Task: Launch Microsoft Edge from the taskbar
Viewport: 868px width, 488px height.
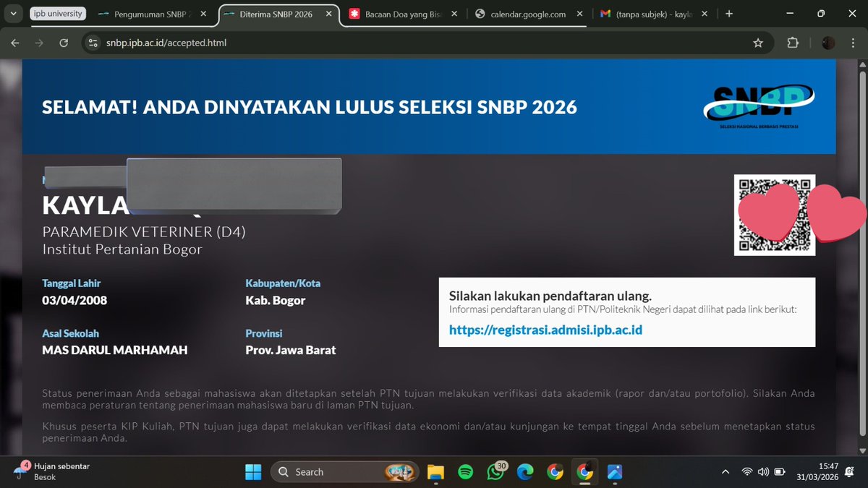Action: tap(525, 472)
